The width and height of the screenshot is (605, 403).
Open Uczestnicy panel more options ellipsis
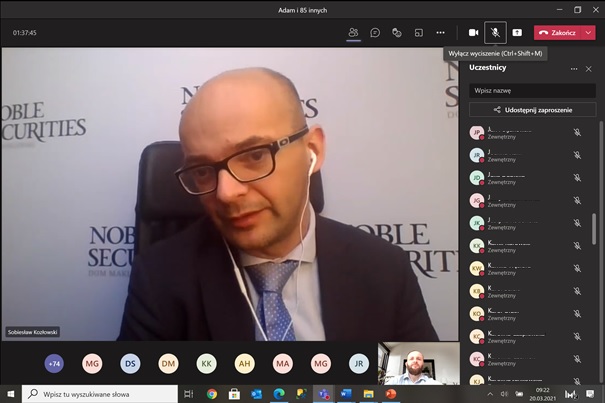[x=574, y=69]
